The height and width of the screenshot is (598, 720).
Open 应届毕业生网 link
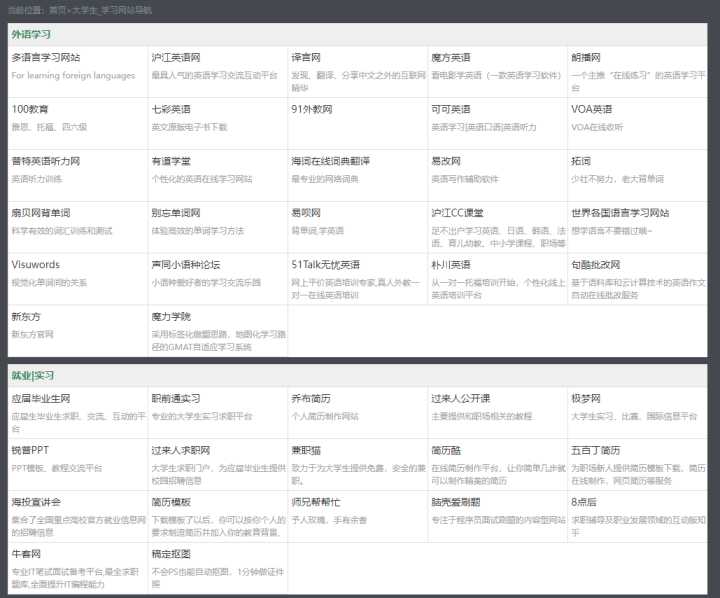(x=41, y=398)
